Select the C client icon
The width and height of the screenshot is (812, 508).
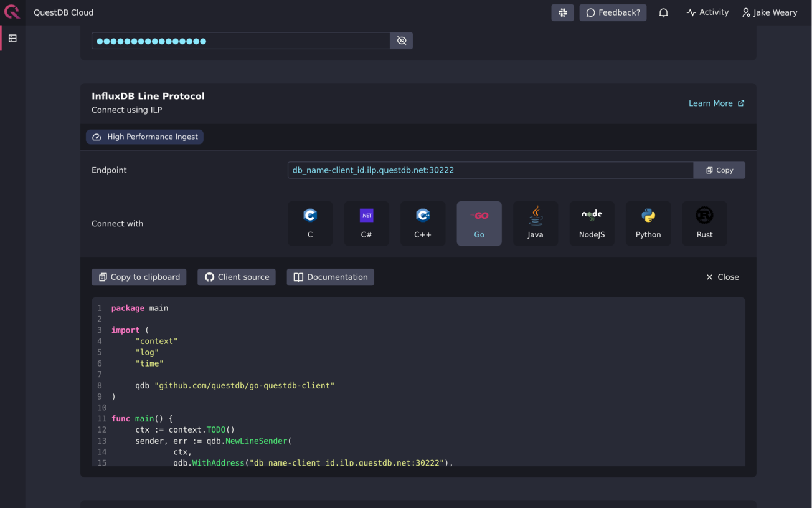coord(310,223)
